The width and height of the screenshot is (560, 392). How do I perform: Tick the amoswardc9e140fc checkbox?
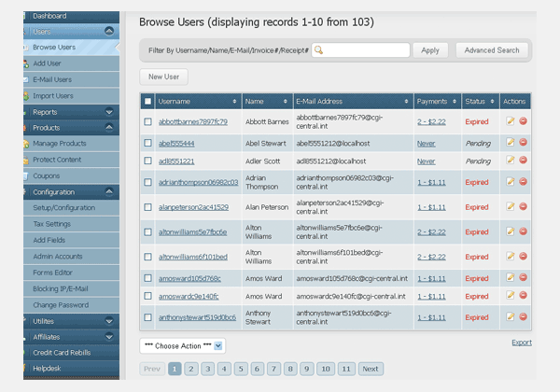[147, 296]
